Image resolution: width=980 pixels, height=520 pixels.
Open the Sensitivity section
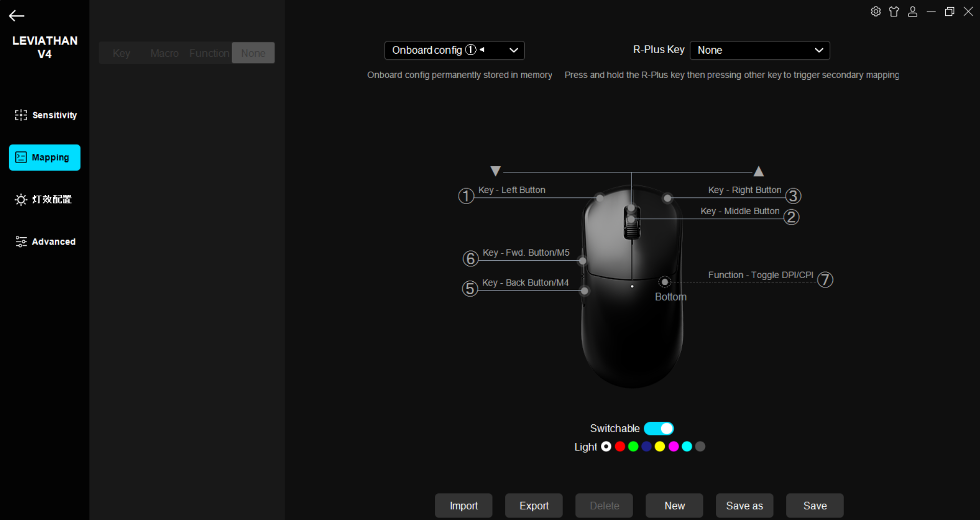[45, 115]
